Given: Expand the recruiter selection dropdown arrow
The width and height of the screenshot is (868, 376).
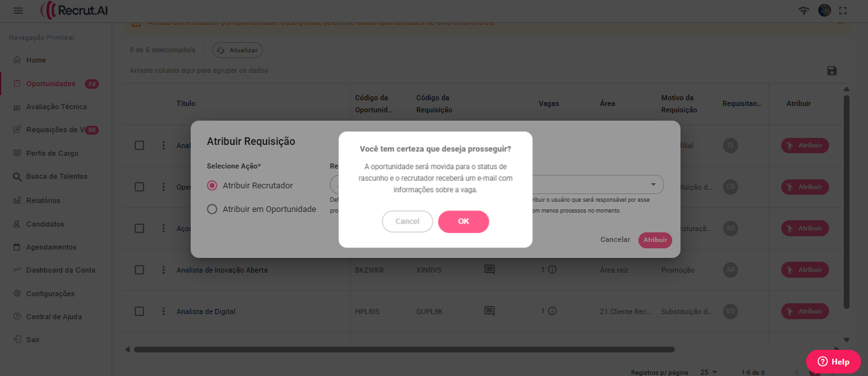Looking at the screenshot, I should click(653, 184).
